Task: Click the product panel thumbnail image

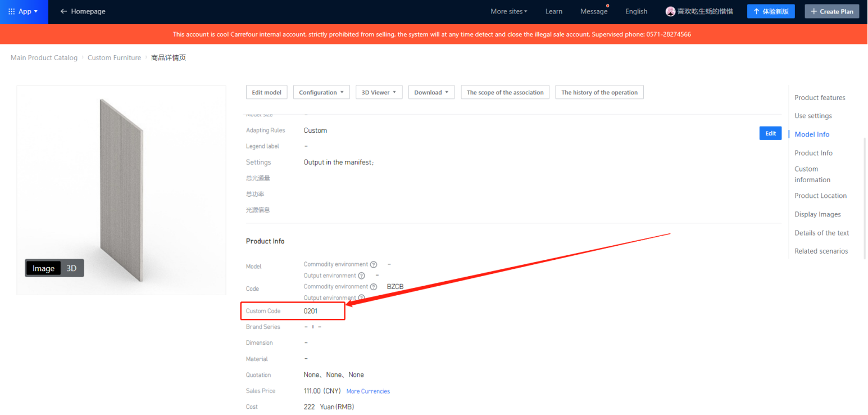Action: click(121, 188)
